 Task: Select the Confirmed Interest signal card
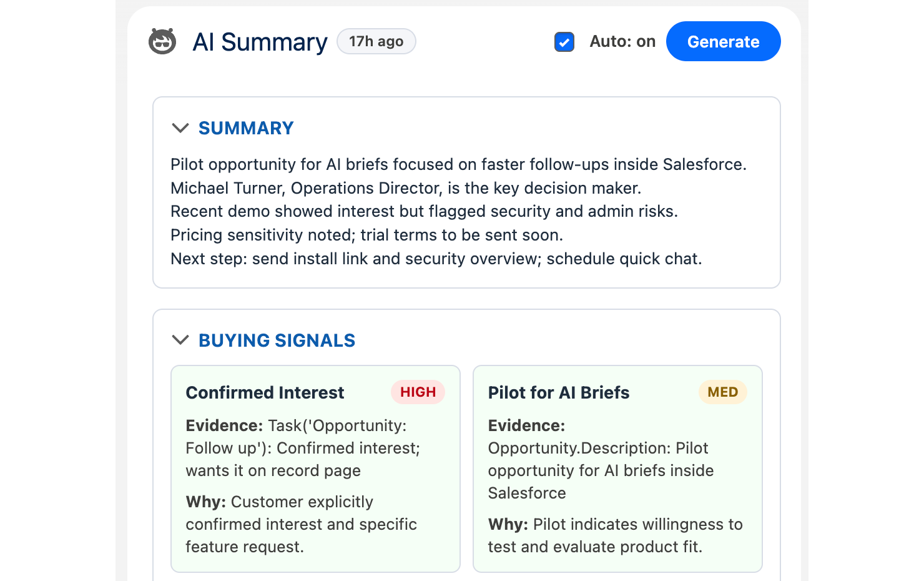click(x=315, y=468)
